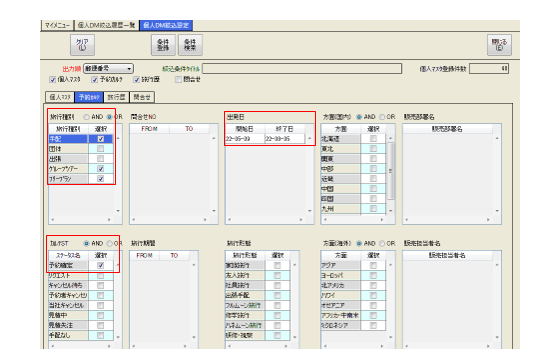Check the 近畿 region checkbox

pyautogui.click(x=373, y=179)
